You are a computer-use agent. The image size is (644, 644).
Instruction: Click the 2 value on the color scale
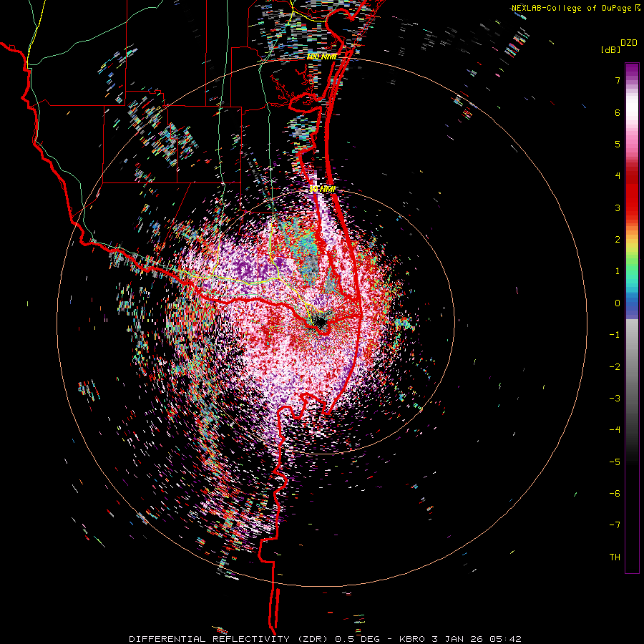[618, 240]
